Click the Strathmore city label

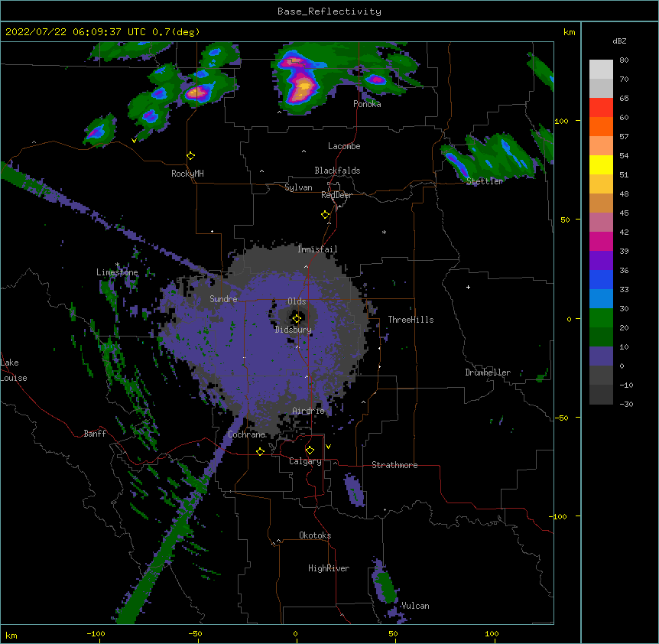pos(394,465)
